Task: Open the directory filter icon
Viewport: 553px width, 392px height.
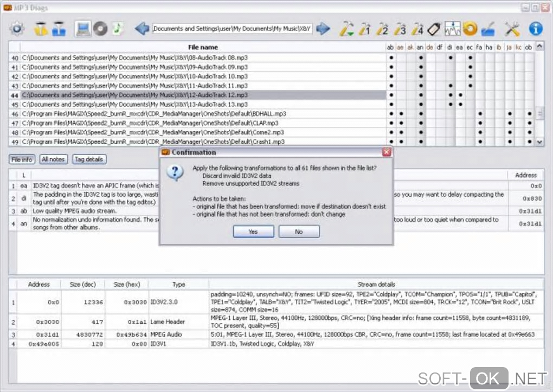Action: click(x=59, y=29)
